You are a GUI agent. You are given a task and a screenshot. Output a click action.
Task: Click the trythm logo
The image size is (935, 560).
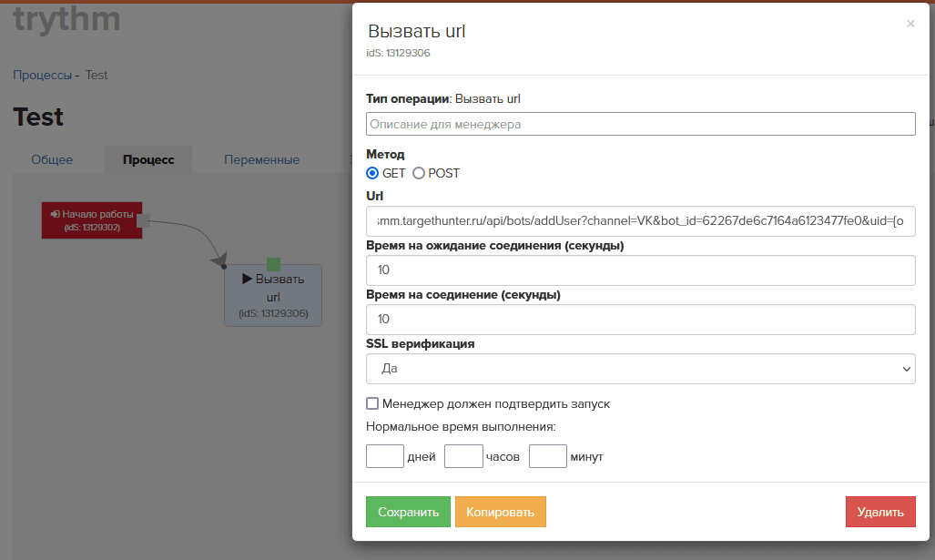[x=66, y=18]
